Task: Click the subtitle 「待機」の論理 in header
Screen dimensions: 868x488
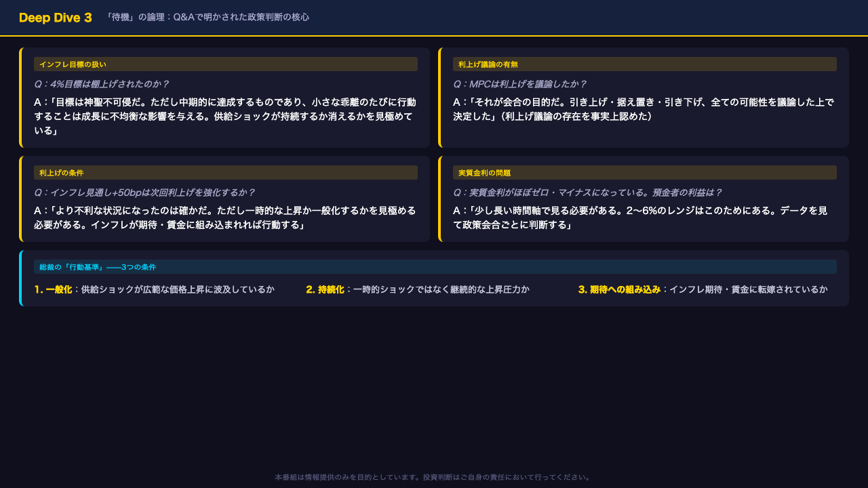Action: 208,17
